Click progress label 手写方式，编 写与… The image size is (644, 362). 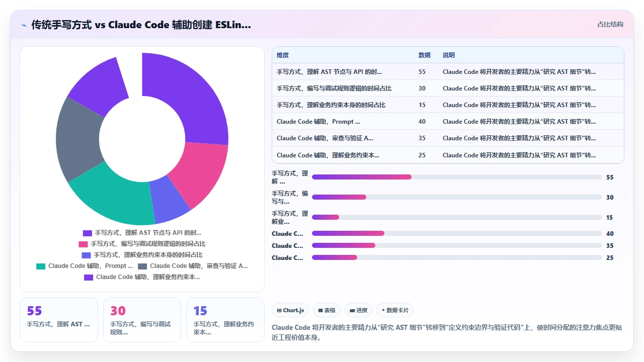(x=290, y=197)
